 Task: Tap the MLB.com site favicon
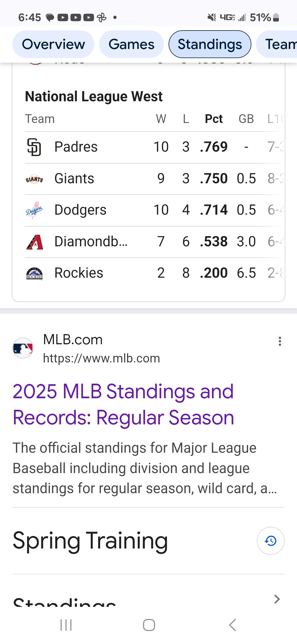click(23, 348)
